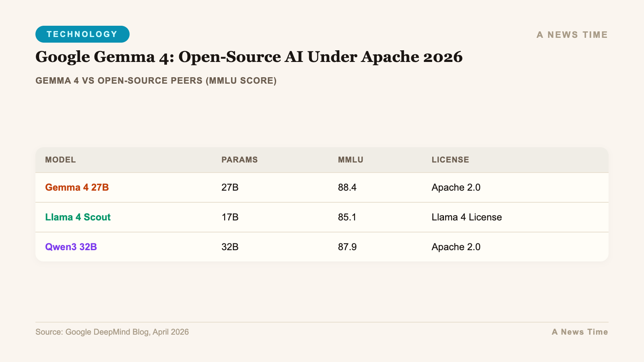Select the Gemma 4 27B model name

[x=77, y=187]
